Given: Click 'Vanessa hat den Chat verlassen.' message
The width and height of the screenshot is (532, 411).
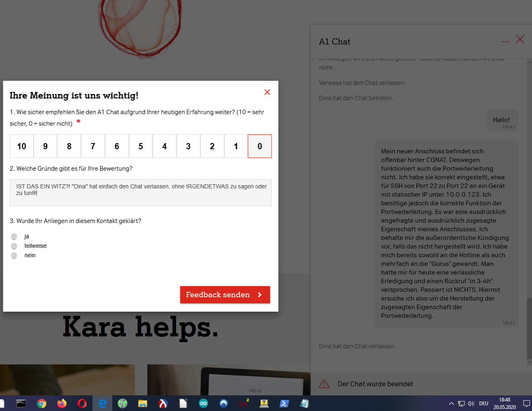Looking at the screenshot, I should coord(362,83).
